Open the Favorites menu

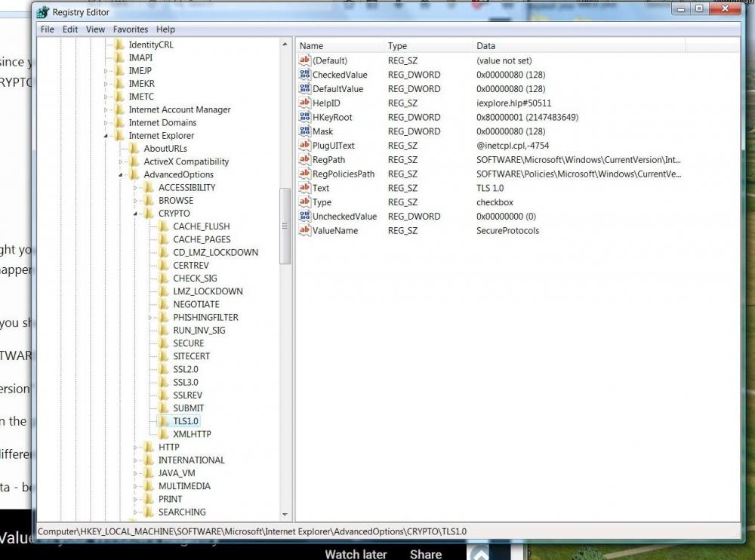tap(130, 29)
